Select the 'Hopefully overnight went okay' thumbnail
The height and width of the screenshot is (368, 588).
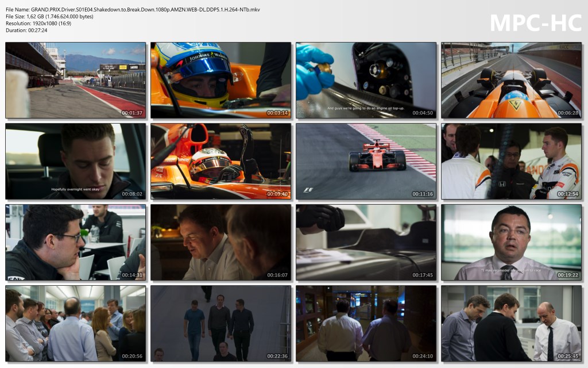click(x=75, y=161)
